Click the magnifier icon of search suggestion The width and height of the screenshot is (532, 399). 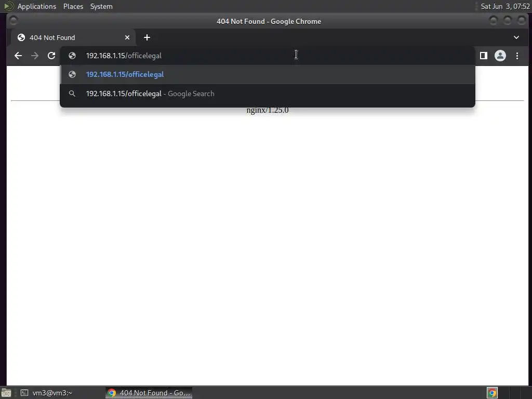point(72,94)
